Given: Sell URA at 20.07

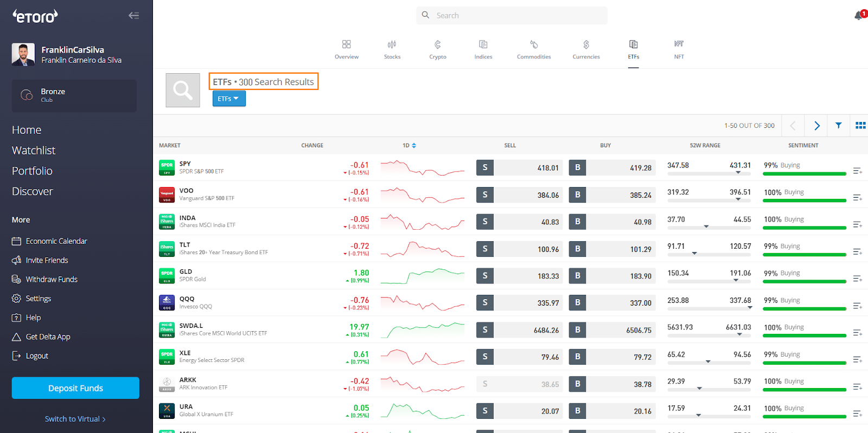Looking at the screenshot, I should point(519,411).
